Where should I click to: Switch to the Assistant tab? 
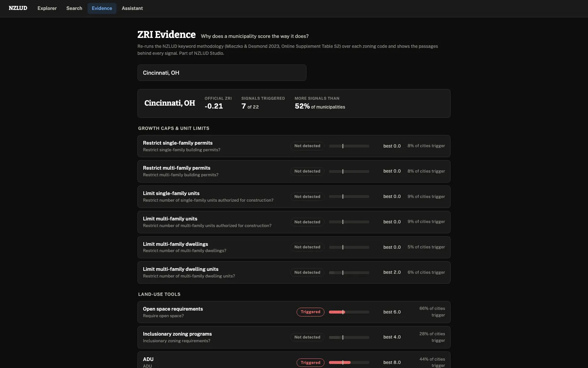pos(132,8)
